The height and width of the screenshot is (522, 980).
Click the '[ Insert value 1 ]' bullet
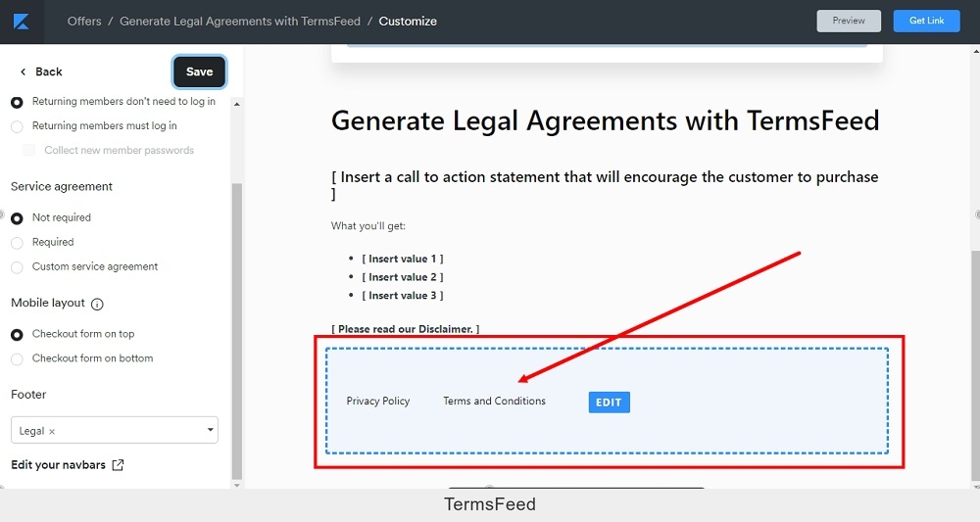(403, 259)
